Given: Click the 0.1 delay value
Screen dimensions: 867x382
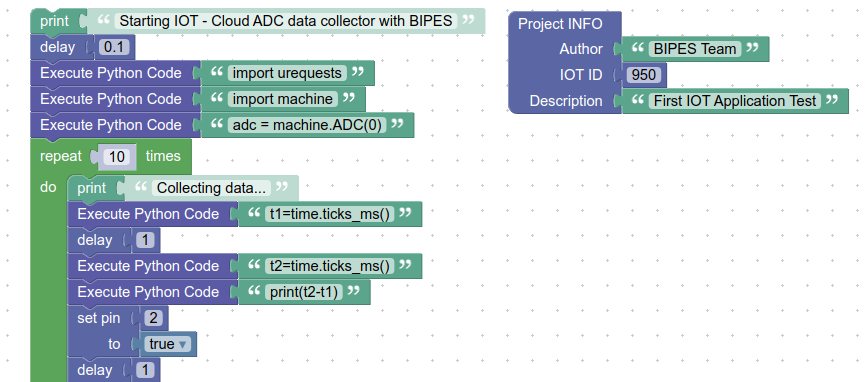Looking at the screenshot, I should coord(114,48).
